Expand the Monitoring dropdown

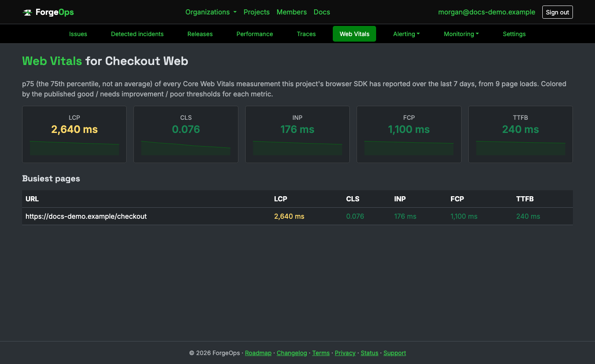pos(461,34)
